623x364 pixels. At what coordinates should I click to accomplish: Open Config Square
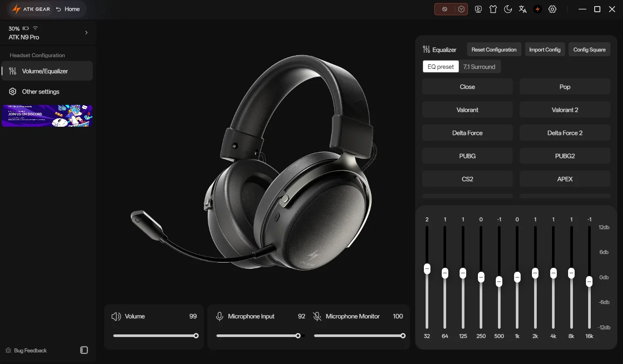[589, 50]
